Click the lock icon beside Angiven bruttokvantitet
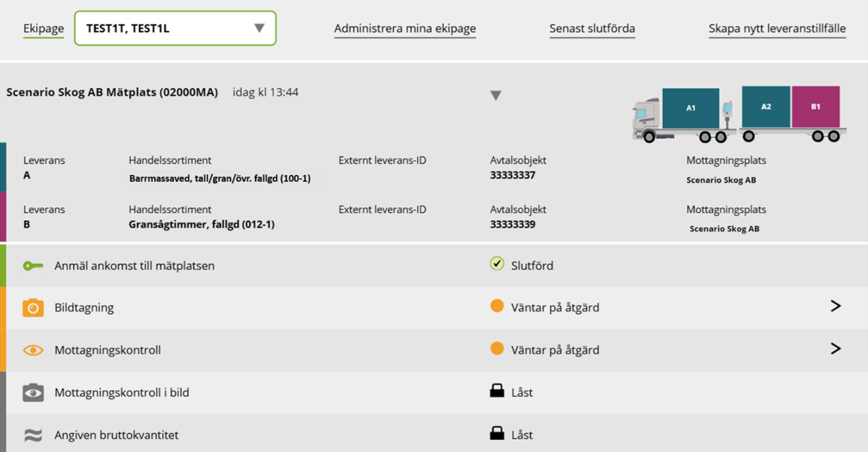This screenshot has width=868, height=452. point(497,433)
